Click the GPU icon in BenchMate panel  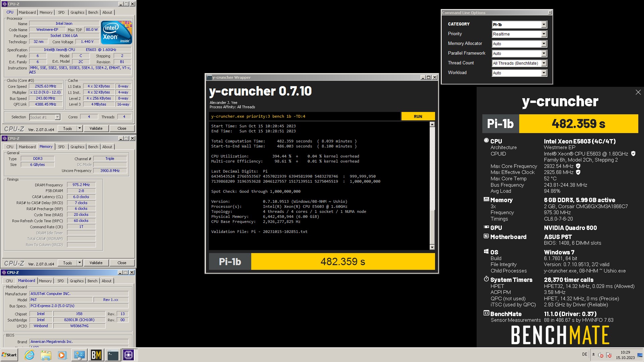[x=486, y=227]
